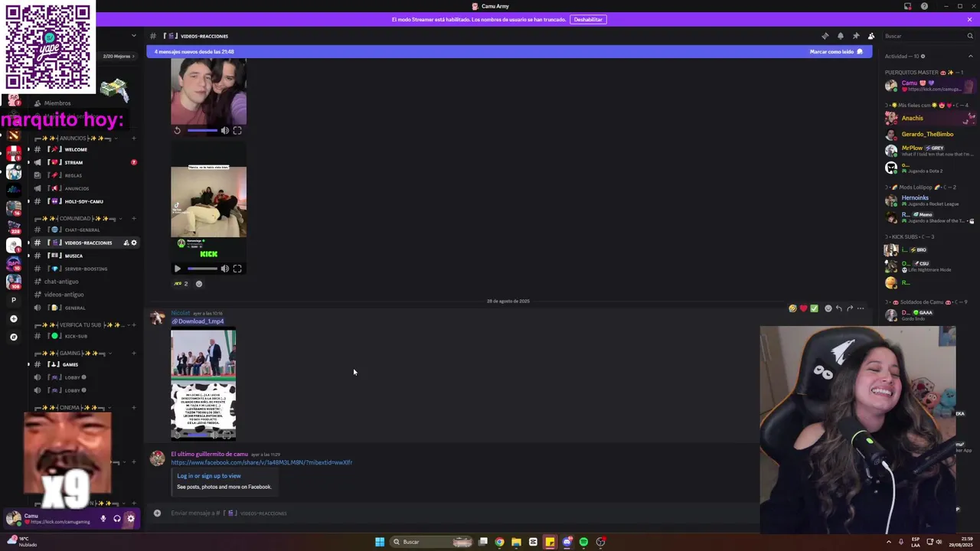This screenshot has width=980, height=551.
Task: Open Spotify from the Windows taskbar
Action: pos(583,542)
